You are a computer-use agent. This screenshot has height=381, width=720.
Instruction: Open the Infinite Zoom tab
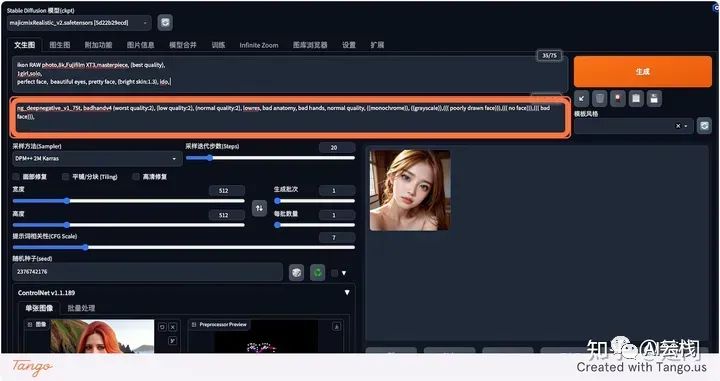coord(259,45)
